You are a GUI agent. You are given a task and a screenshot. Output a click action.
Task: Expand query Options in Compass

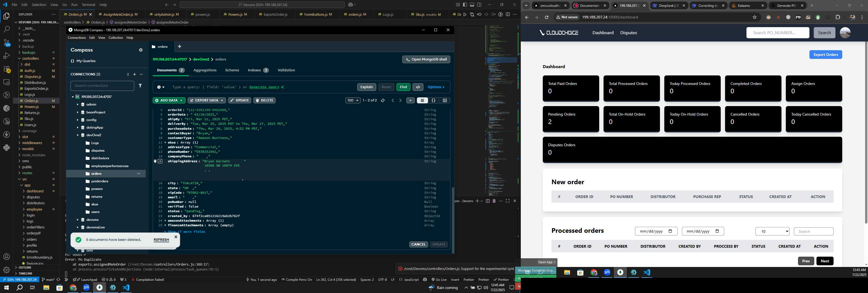436,87
